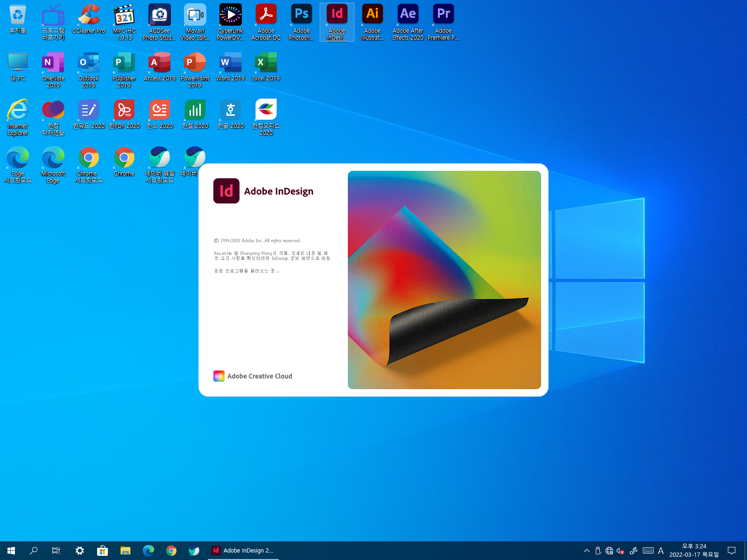Select the Excel 2019 icon
This screenshot has width=747, height=560.
[x=266, y=67]
